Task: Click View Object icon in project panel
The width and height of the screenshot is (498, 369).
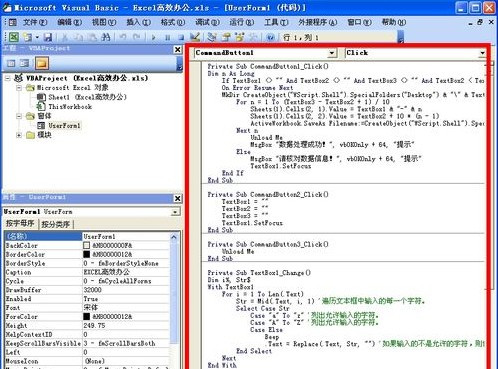Action: (x=24, y=63)
